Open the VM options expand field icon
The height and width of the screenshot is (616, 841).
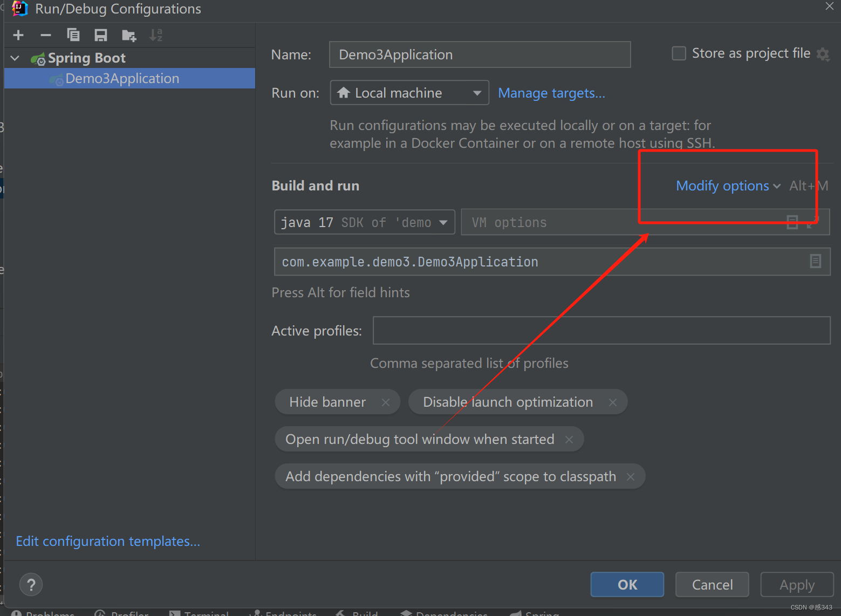[792, 222]
